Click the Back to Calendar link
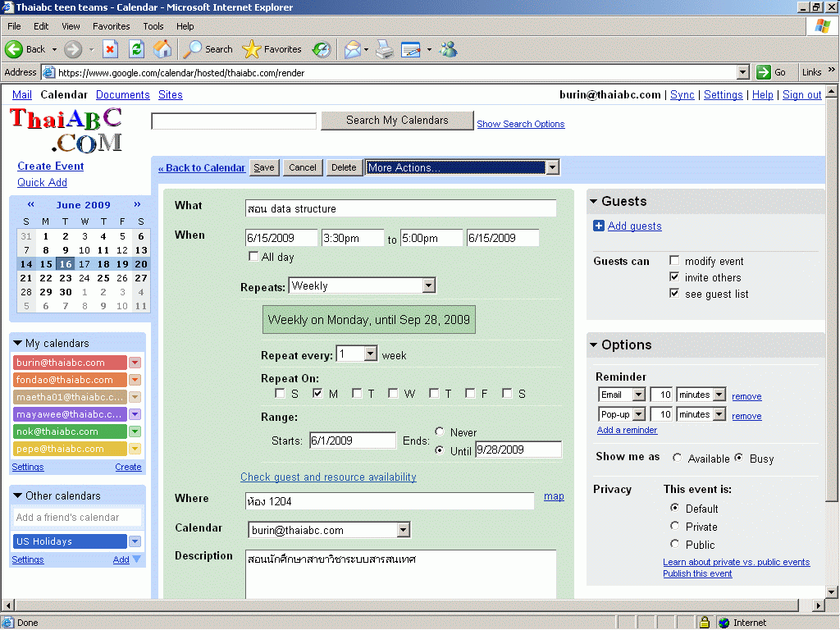 tap(202, 168)
